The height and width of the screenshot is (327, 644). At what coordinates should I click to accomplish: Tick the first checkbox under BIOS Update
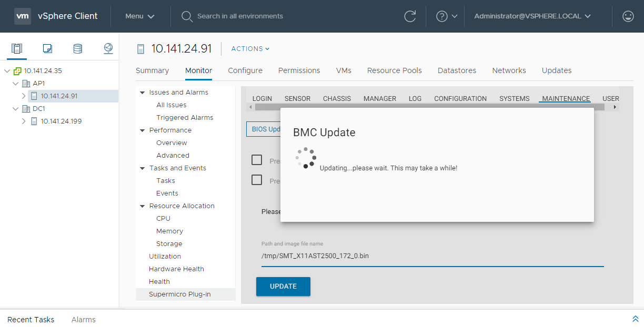(257, 160)
